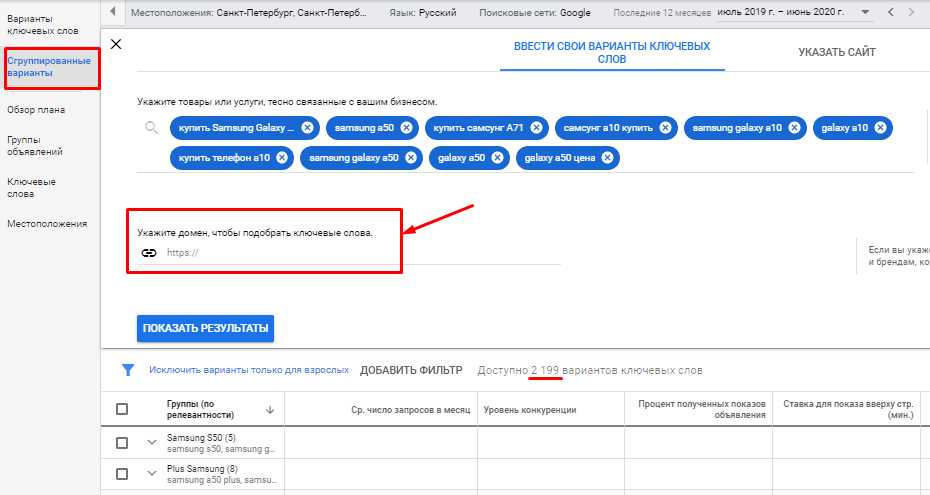Switch to 'Указать сайт' tab
930x495 pixels.
pos(836,53)
